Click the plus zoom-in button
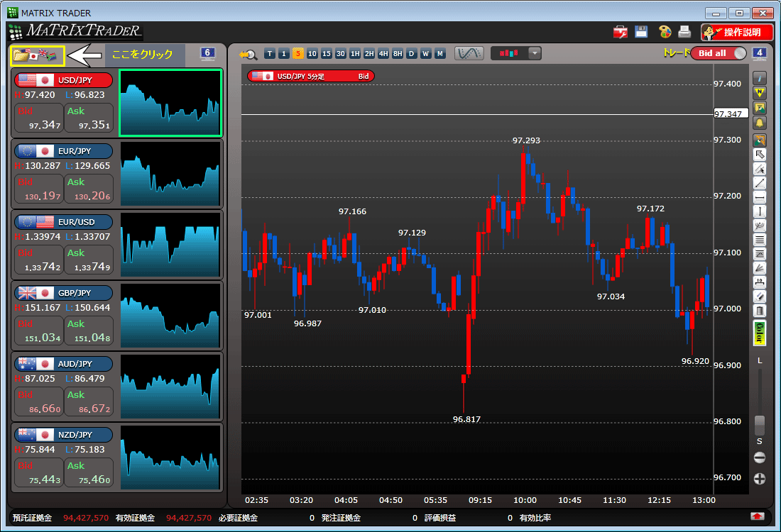The height and width of the screenshot is (532, 781). click(760, 479)
